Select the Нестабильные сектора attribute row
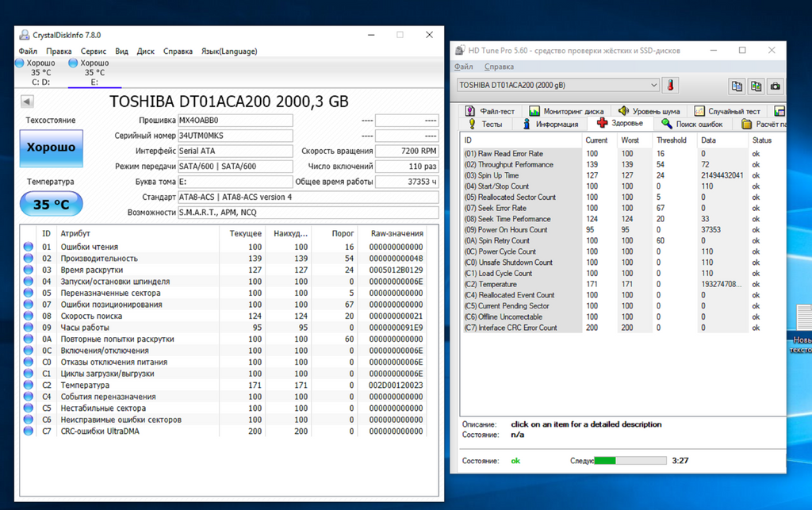812x510 pixels. click(x=224, y=408)
